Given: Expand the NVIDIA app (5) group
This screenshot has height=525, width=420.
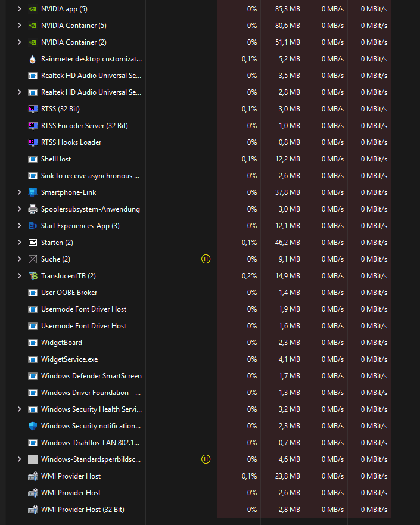Looking at the screenshot, I should click(19, 9).
